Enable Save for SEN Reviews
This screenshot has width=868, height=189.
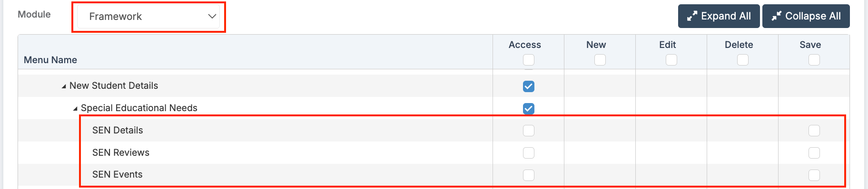tap(814, 153)
